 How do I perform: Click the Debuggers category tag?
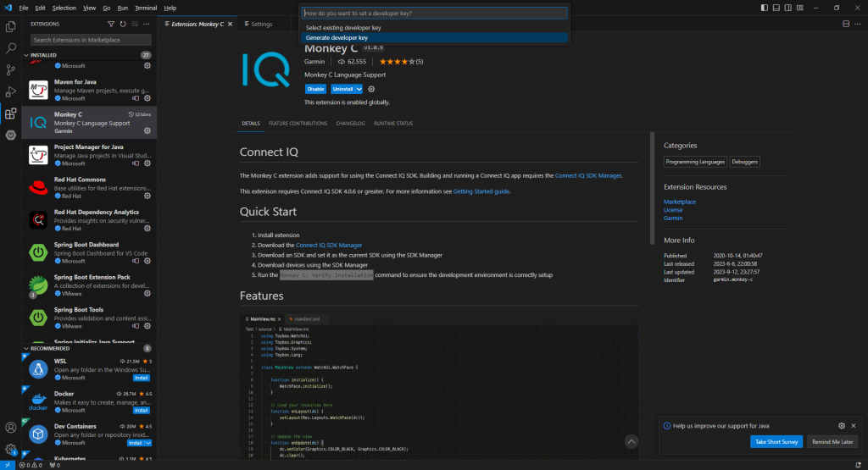[744, 162]
